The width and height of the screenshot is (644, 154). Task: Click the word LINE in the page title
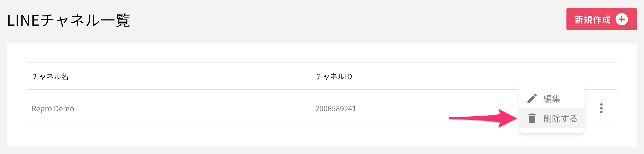[23, 21]
